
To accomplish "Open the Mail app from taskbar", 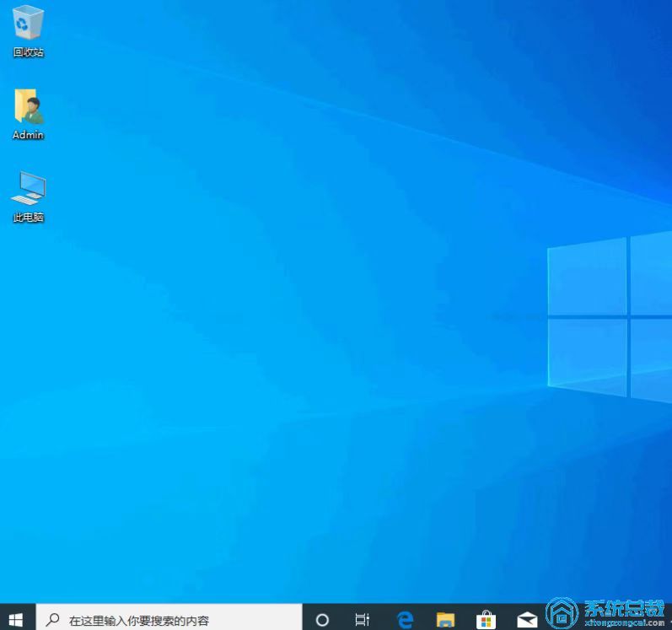I will point(527,620).
